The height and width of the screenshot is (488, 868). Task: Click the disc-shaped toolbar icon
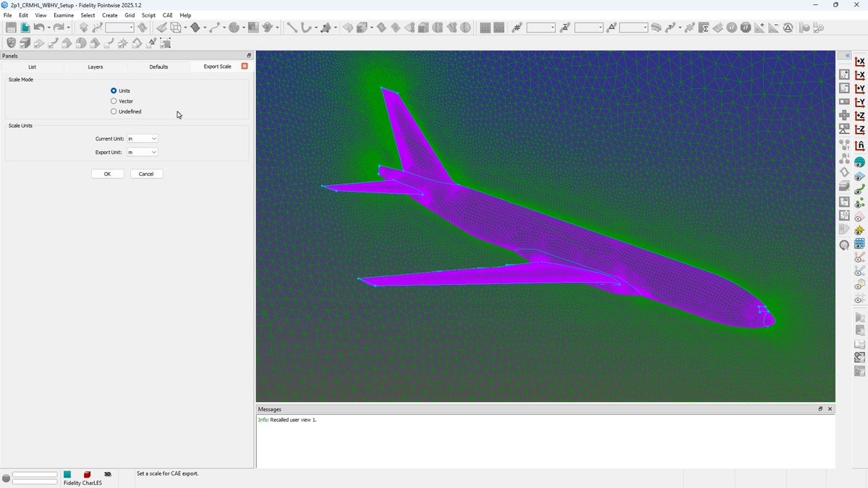(x=234, y=27)
